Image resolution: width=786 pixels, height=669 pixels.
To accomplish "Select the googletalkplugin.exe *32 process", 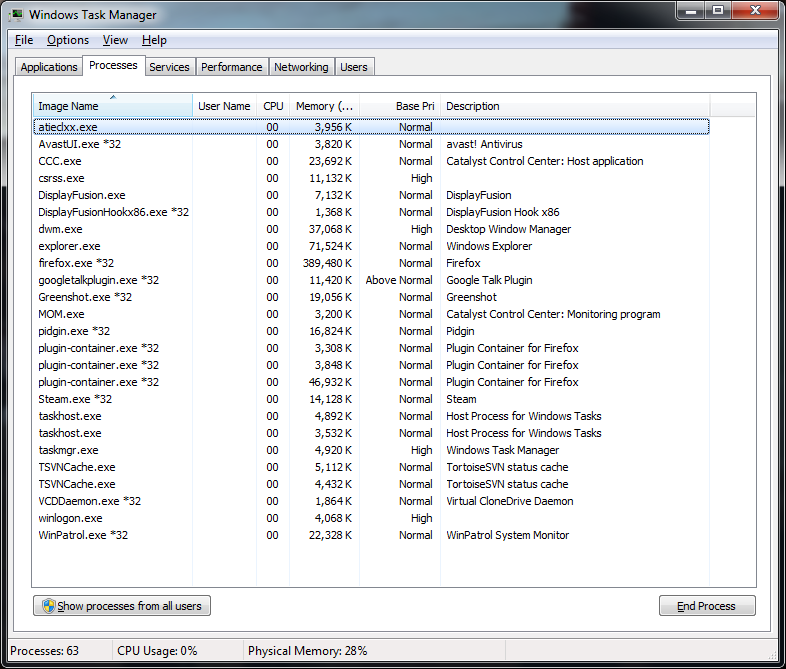I will pos(371,280).
